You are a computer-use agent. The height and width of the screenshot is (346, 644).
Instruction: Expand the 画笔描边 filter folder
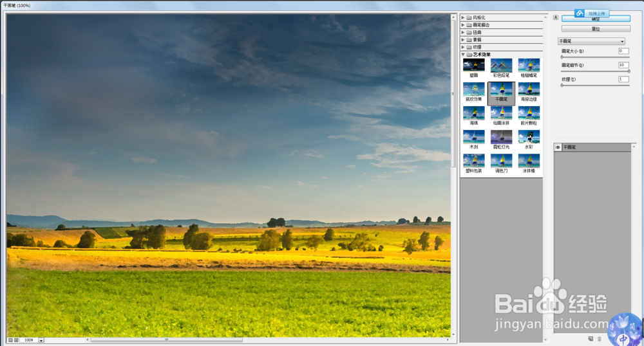point(463,25)
